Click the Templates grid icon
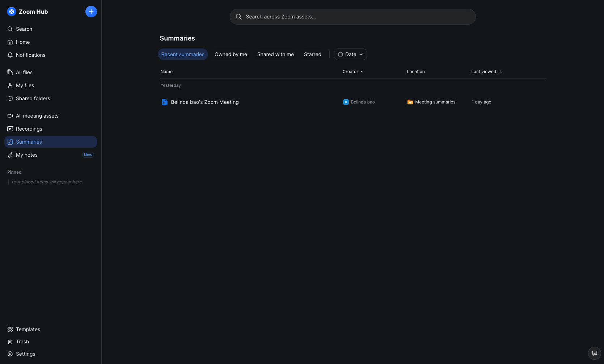The image size is (604, 364). point(10,329)
